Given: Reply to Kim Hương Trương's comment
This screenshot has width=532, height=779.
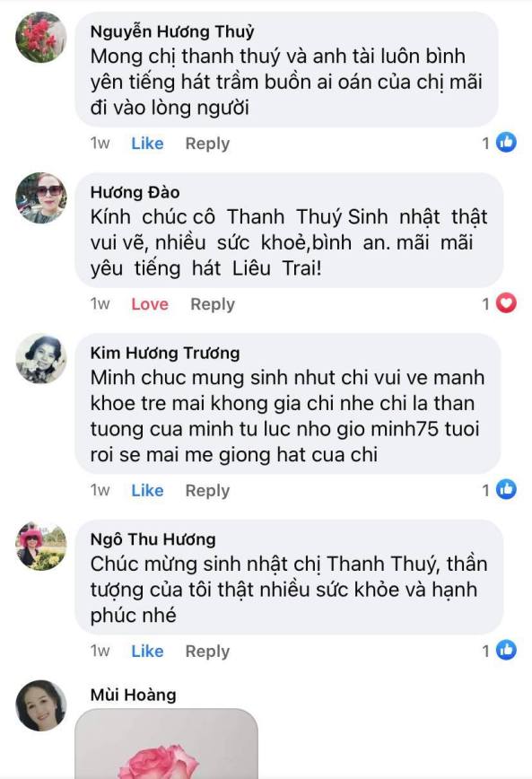Looking at the screenshot, I should point(207,490).
